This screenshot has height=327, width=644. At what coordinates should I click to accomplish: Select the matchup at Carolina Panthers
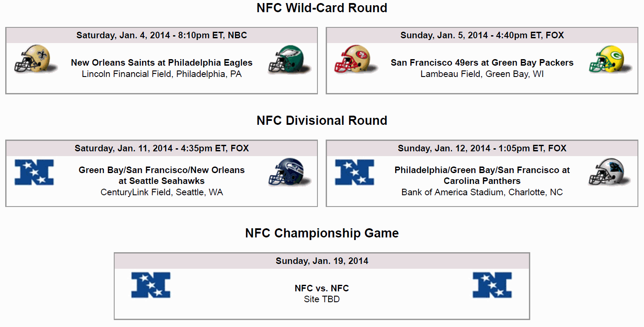pos(482,175)
